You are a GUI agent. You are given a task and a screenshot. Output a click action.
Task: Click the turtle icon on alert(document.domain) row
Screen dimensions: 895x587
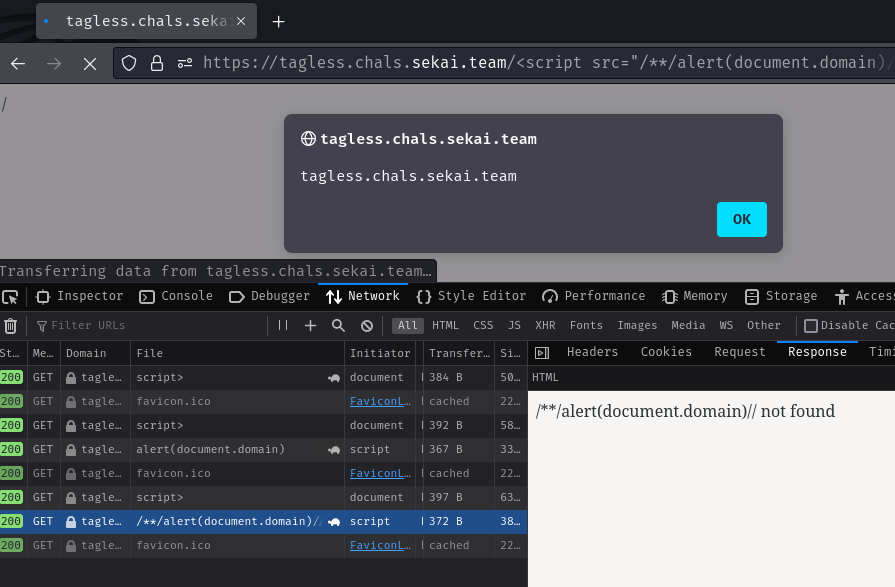334,449
